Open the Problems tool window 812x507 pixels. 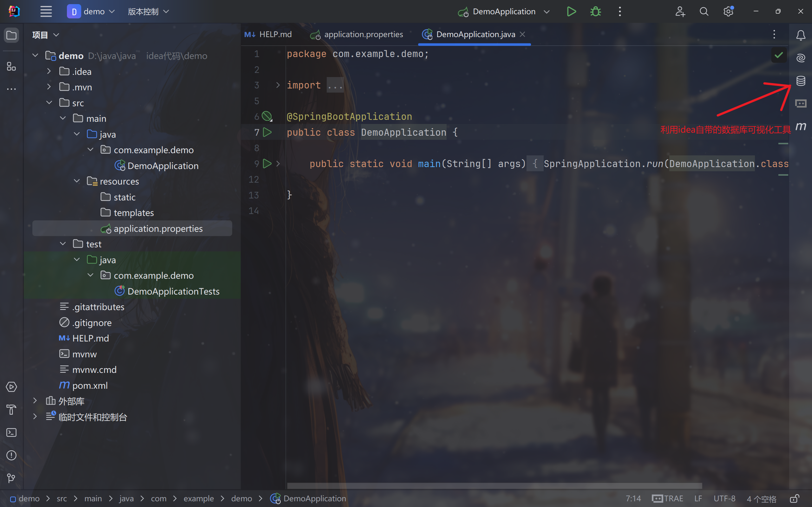[x=11, y=455]
